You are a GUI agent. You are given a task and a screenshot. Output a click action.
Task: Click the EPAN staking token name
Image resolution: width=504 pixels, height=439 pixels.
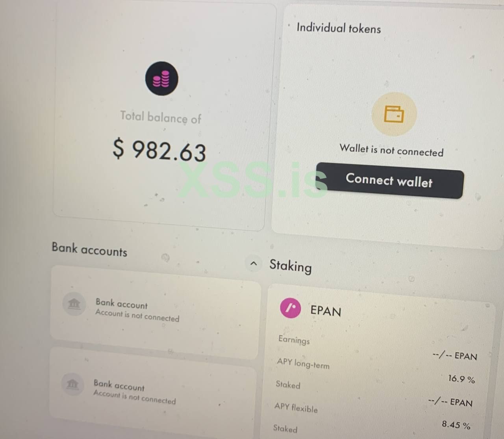[x=326, y=311]
